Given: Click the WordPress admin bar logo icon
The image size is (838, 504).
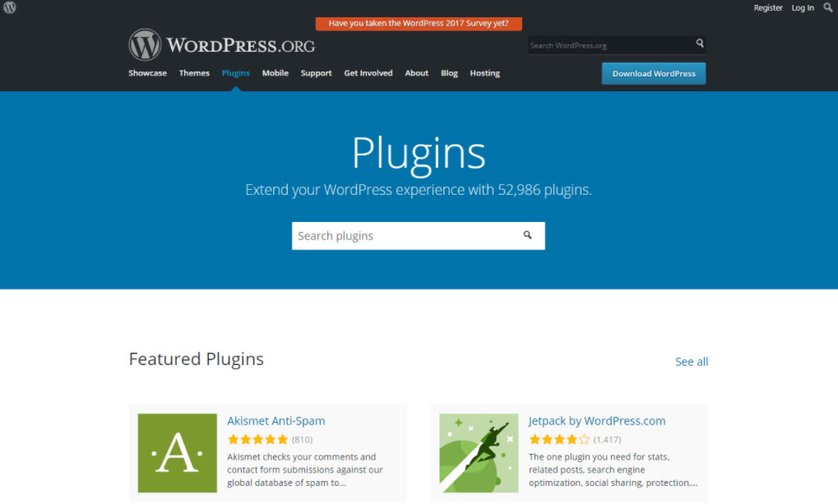Looking at the screenshot, I should point(10,7).
